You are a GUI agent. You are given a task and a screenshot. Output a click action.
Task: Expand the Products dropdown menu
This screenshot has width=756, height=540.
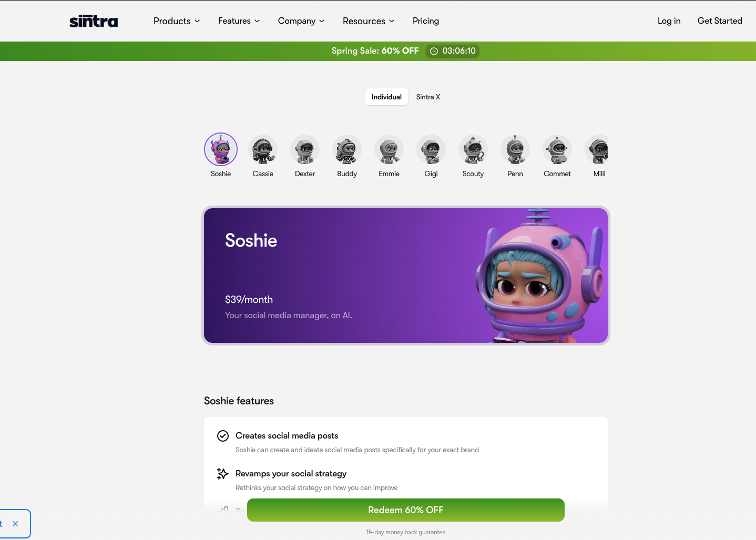[177, 21]
